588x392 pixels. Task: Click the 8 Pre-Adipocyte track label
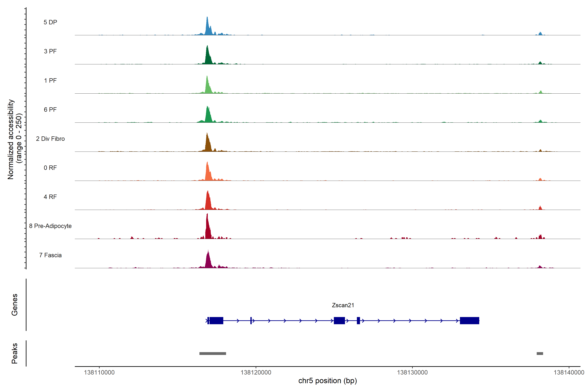[50, 226]
